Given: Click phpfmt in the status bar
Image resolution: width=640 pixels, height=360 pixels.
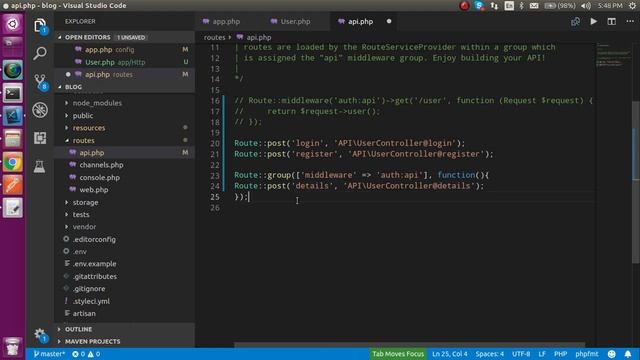Looking at the screenshot, I should 587,354.
